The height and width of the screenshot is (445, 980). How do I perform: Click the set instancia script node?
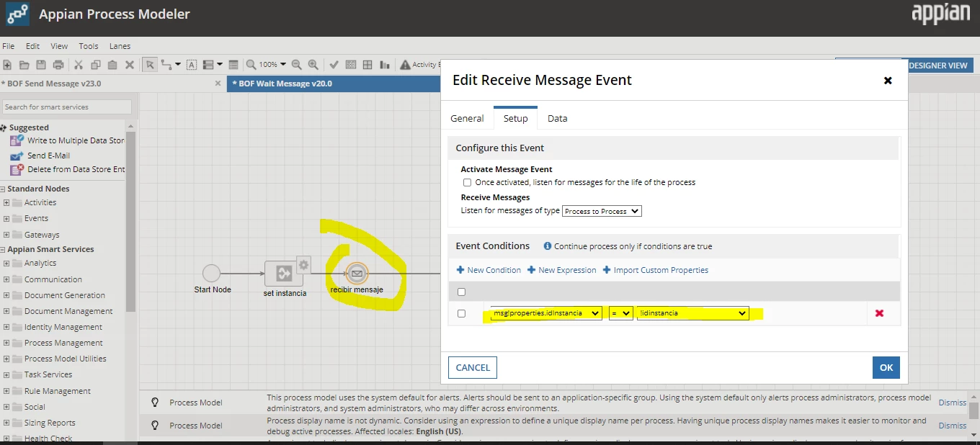click(283, 274)
